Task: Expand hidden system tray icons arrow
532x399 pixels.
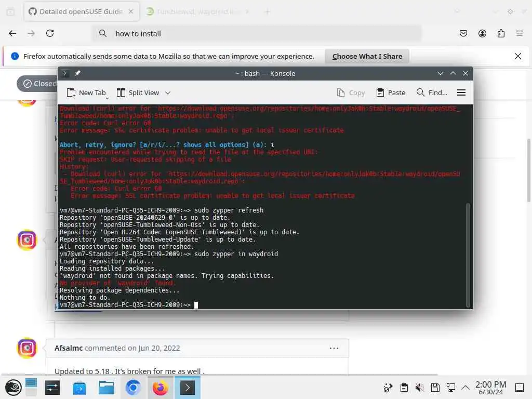Action: pos(465,388)
